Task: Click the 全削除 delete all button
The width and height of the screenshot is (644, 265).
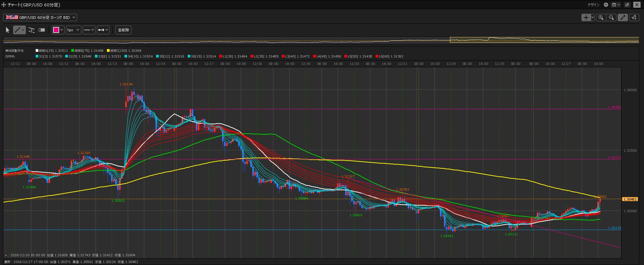Action: (x=123, y=30)
